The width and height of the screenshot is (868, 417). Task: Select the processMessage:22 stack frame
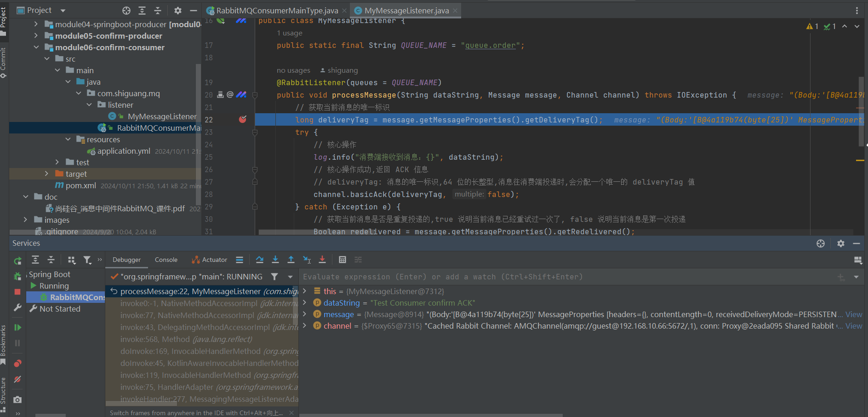pos(202,291)
